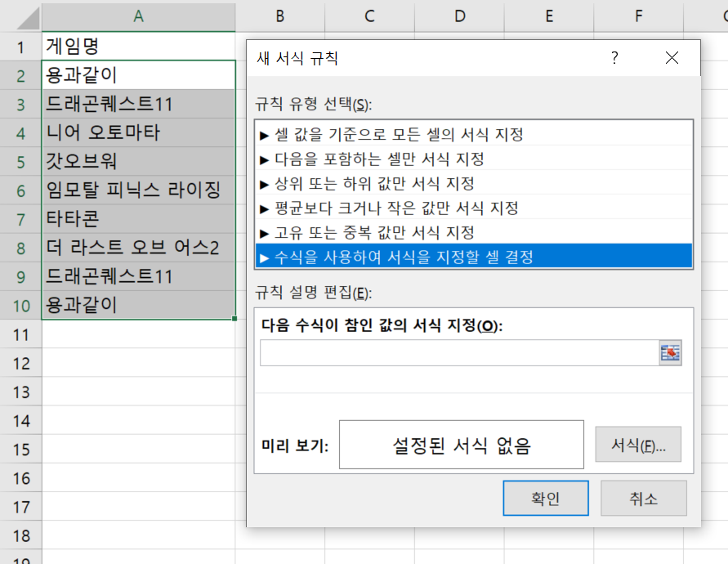This screenshot has height=564, width=728.
Task: Select row 18 header
Action: pos(21,535)
